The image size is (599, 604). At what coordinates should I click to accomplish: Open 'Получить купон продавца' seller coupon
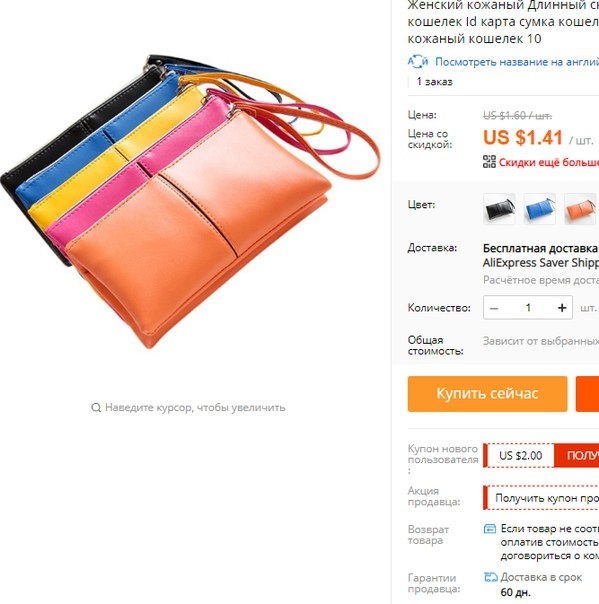point(547,498)
